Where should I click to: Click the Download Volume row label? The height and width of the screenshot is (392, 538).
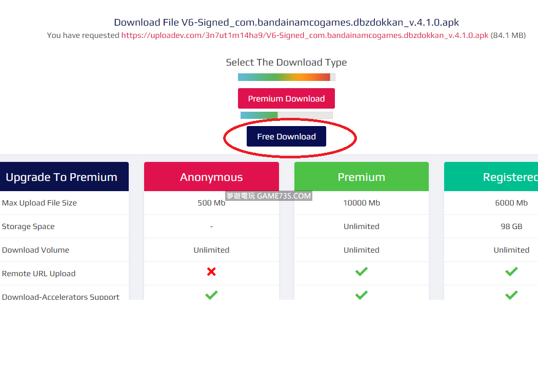click(35, 250)
